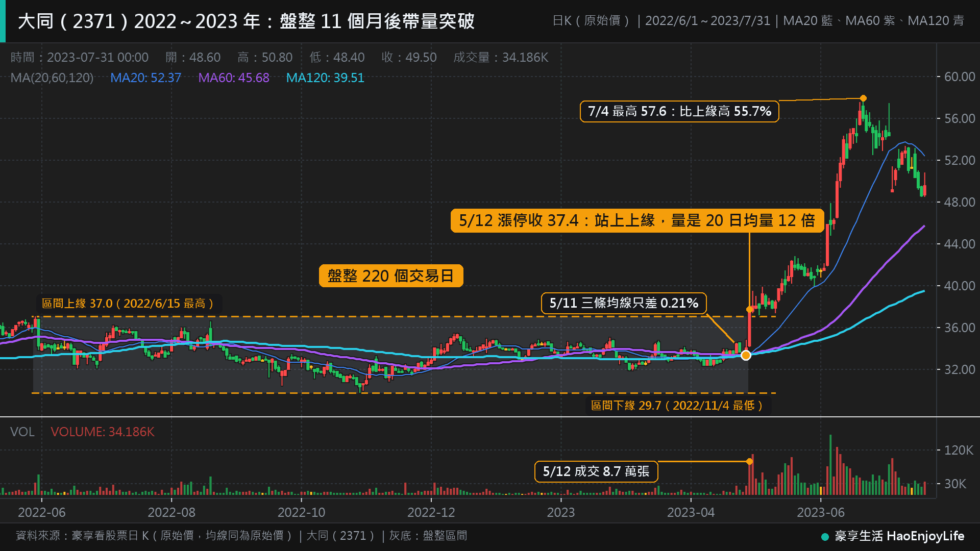The height and width of the screenshot is (551, 980).
Task: Click the white circle marker on 5/11 MA convergence
Action: pyautogui.click(x=746, y=355)
